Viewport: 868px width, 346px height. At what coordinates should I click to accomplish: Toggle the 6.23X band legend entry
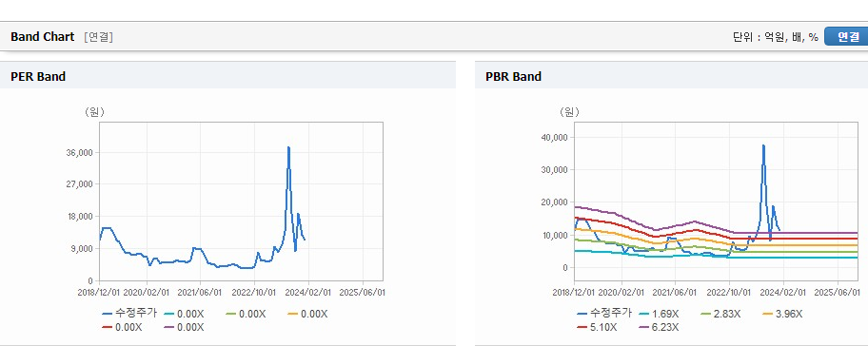pos(660,327)
